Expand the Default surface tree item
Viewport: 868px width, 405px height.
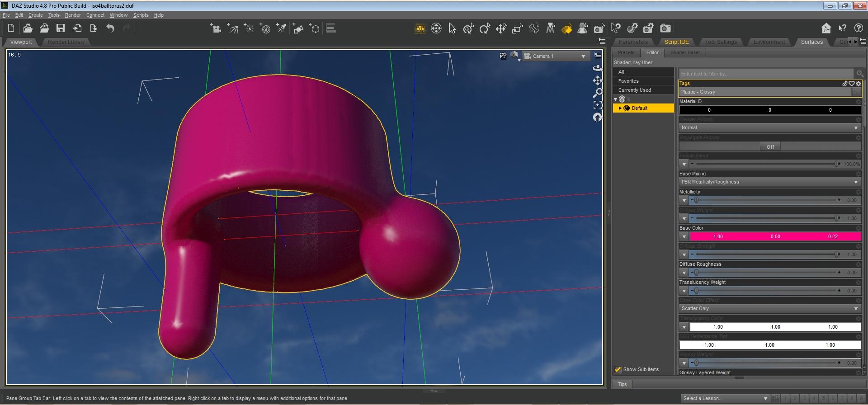(x=620, y=108)
